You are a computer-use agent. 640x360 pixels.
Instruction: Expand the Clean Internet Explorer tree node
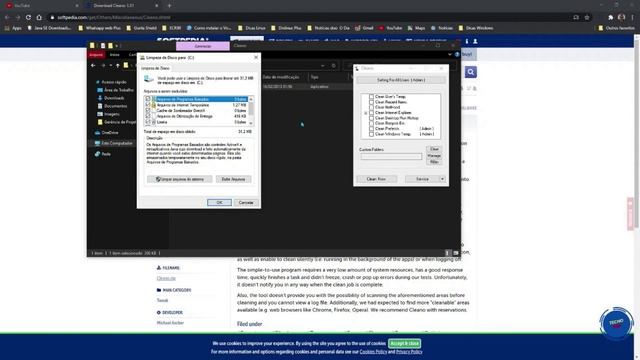tap(366, 113)
